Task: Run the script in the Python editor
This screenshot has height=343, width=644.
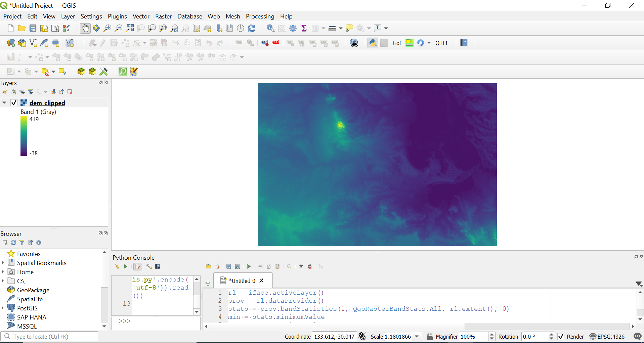Action: (249, 266)
